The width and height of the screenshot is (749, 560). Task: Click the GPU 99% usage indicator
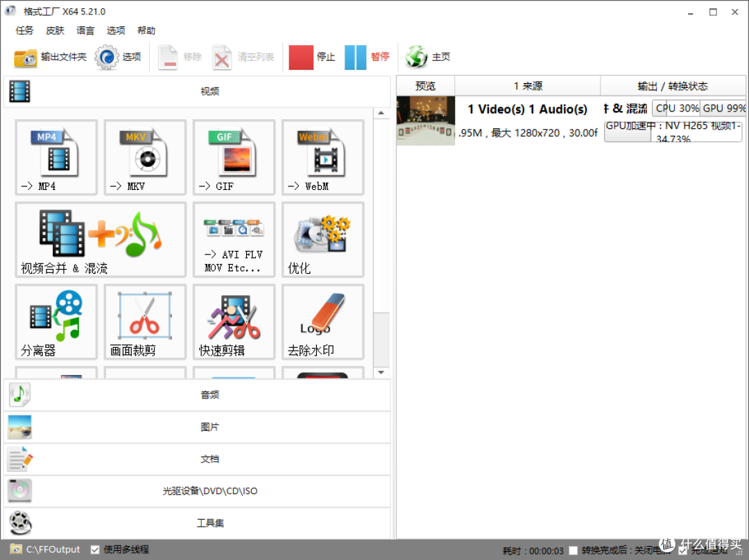(723, 108)
